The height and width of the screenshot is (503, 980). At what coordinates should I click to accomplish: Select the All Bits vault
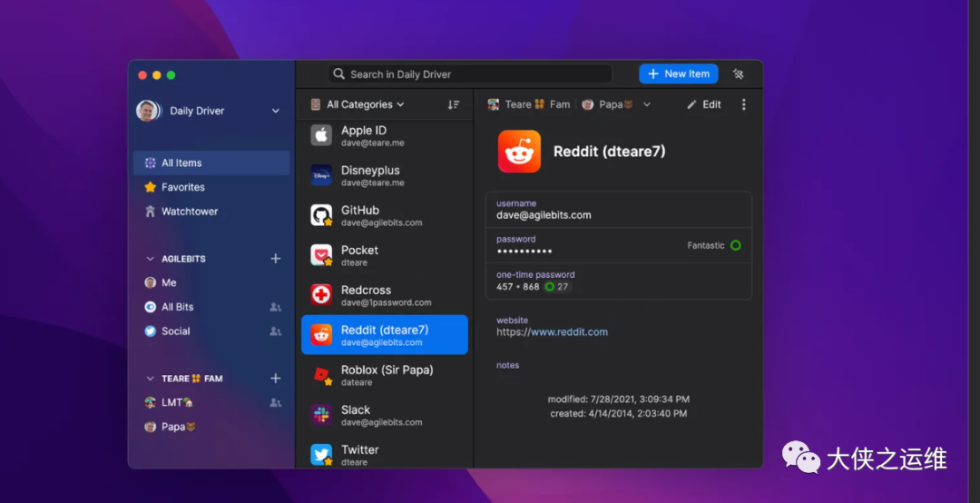pyautogui.click(x=211, y=307)
